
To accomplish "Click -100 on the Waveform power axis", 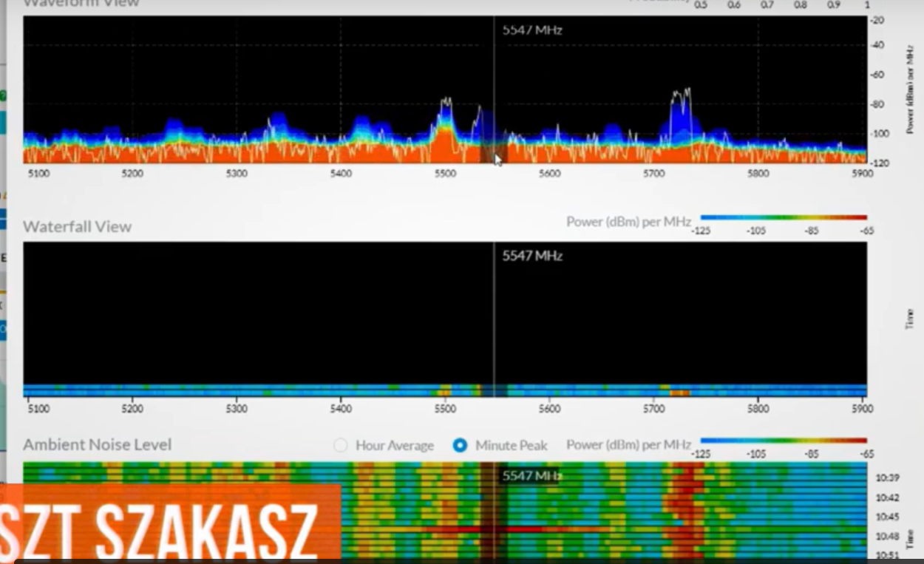I will click(x=880, y=134).
